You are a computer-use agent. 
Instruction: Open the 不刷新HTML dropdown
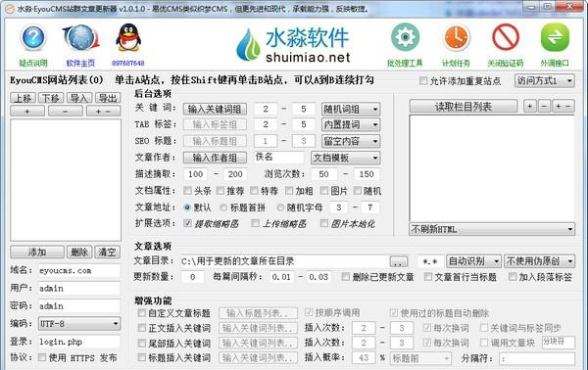(x=492, y=229)
